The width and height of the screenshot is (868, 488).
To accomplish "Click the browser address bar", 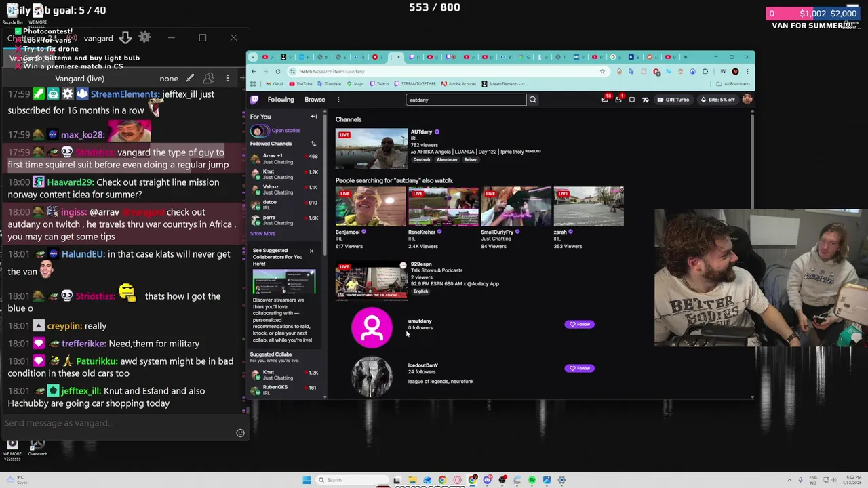I will pos(448,71).
